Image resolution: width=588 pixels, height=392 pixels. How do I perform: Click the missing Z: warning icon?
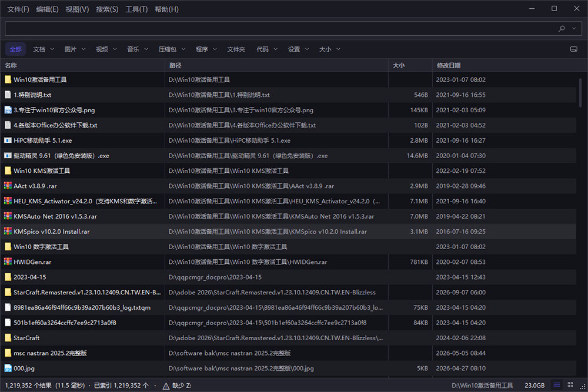click(x=166, y=386)
